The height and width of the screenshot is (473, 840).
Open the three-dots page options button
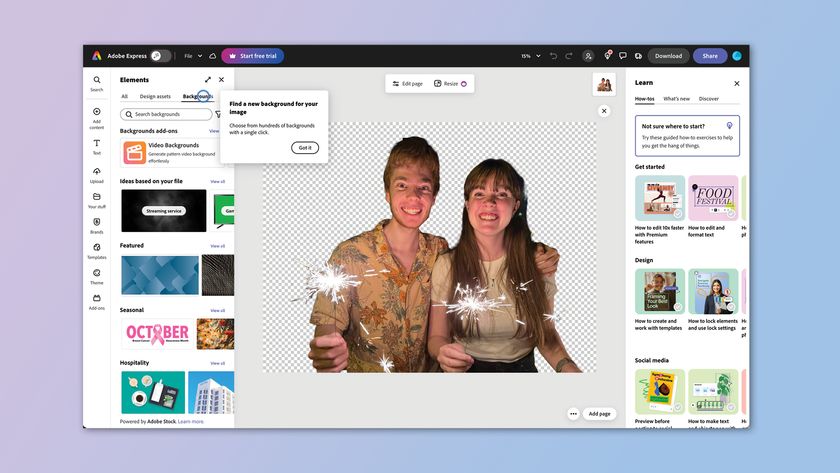[x=573, y=414]
